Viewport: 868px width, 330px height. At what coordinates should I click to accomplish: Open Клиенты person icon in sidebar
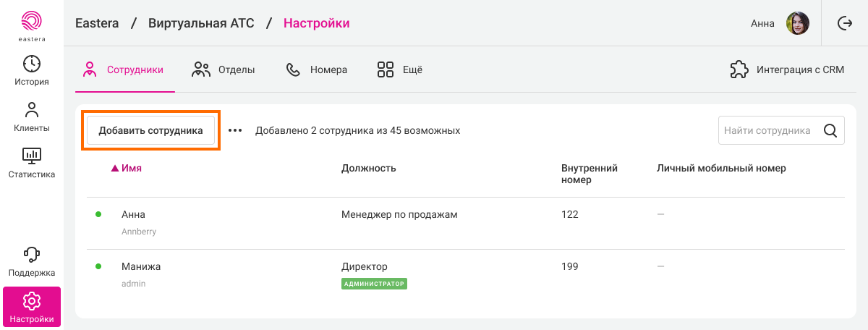(32, 110)
